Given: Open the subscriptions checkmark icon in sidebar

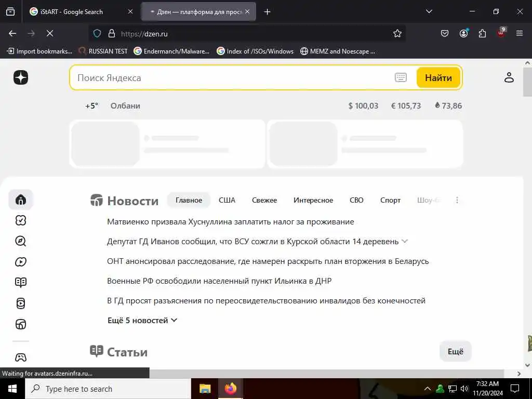Looking at the screenshot, I should click(21, 220).
